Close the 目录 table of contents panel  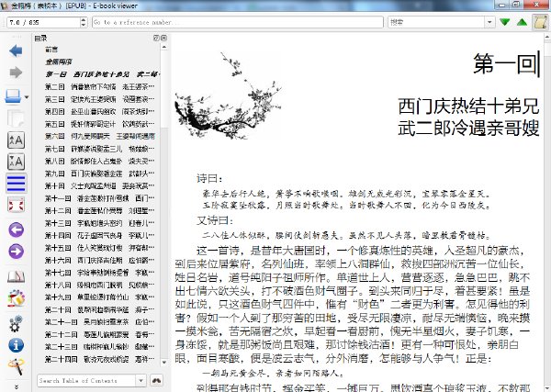[x=163, y=38]
